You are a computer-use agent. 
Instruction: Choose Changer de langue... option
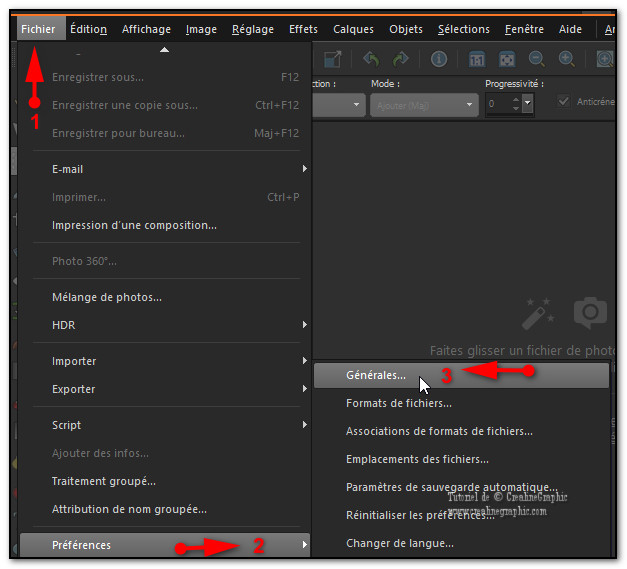pos(399,543)
